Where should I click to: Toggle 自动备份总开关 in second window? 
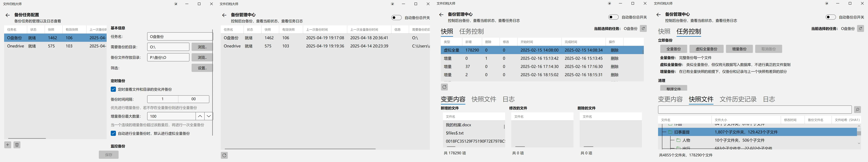point(396,18)
